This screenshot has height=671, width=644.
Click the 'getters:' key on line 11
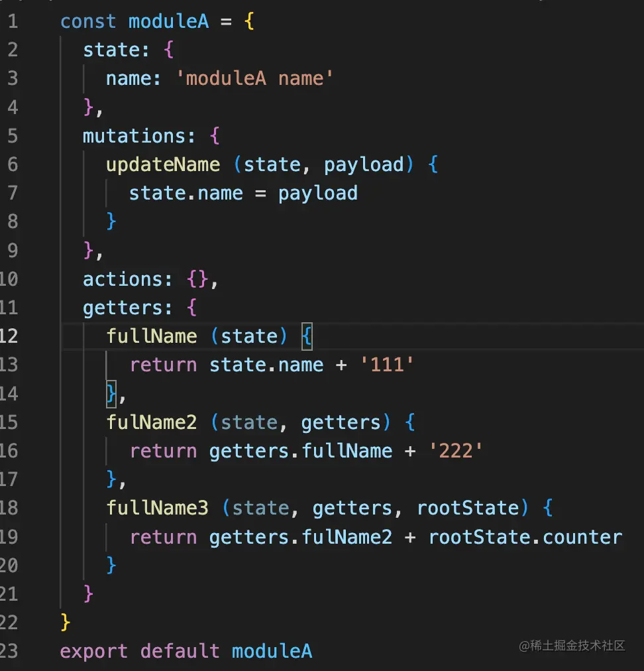(128, 308)
